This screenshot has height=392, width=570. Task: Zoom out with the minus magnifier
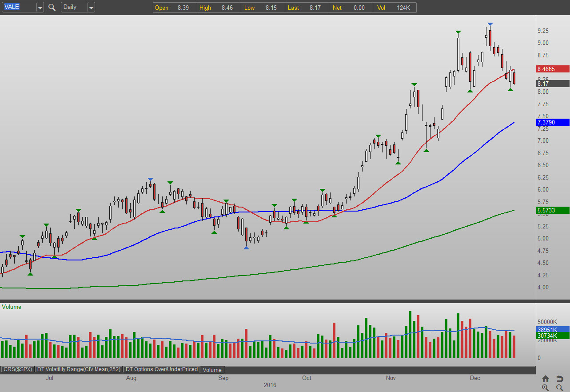[559, 388]
